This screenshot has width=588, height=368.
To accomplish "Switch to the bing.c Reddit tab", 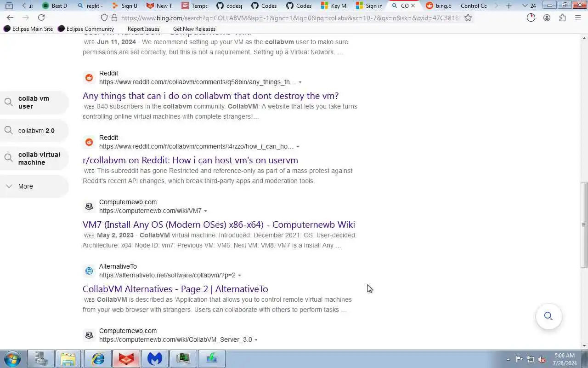I will pyautogui.click(x=439, y=6).
